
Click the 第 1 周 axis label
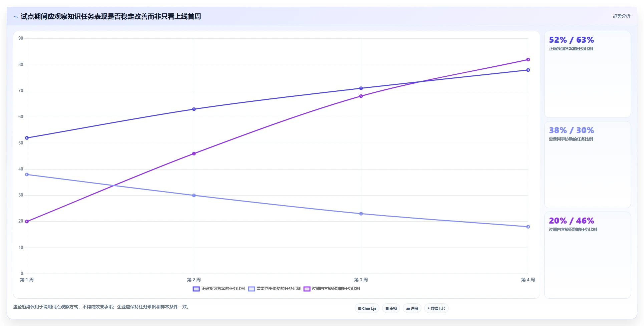coord(27,280)
